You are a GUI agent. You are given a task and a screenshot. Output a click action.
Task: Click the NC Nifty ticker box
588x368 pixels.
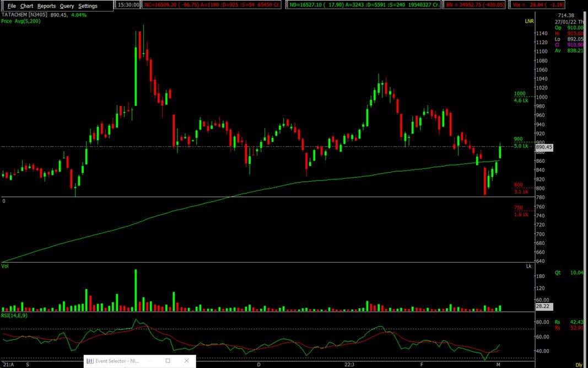(x=212, y=5)
